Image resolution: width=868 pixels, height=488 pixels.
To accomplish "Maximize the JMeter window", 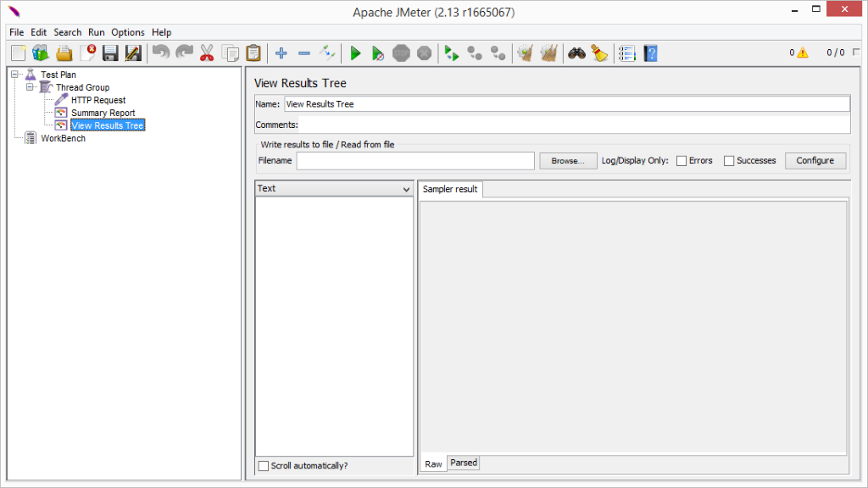I will 816,8.
